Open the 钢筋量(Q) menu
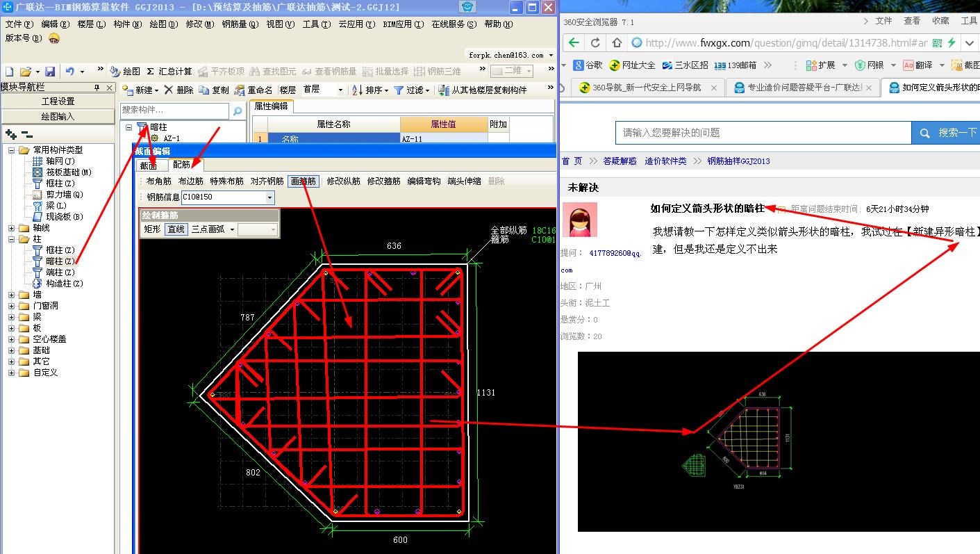The height and width of the screenshot is (554, 980). click(x=240, y=24)
